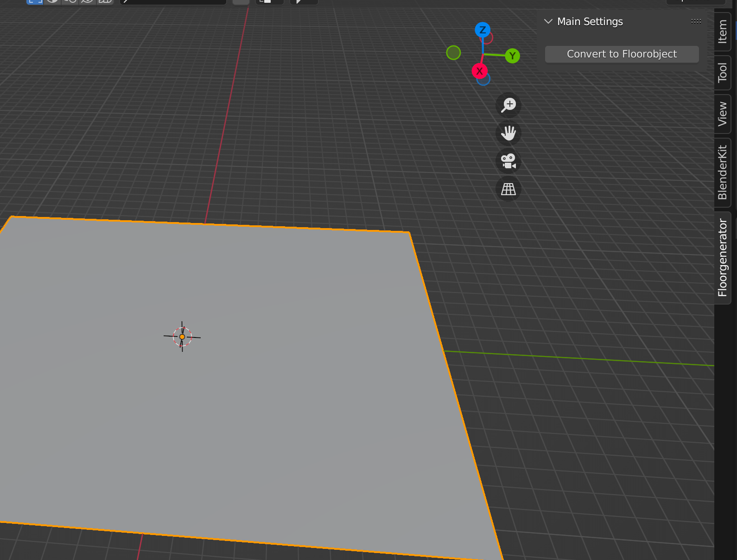This screenshot has height=560, width=737.
Task: Click the hand pan view icon
Action: pos(508,133)
